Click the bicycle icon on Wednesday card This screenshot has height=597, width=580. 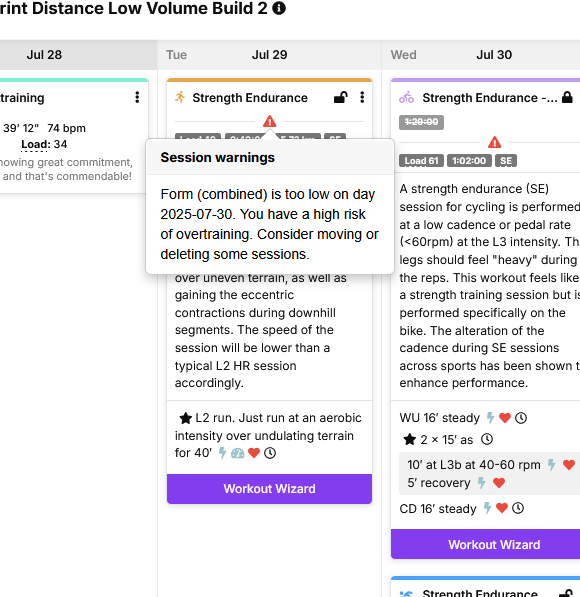tap(406, 97)
